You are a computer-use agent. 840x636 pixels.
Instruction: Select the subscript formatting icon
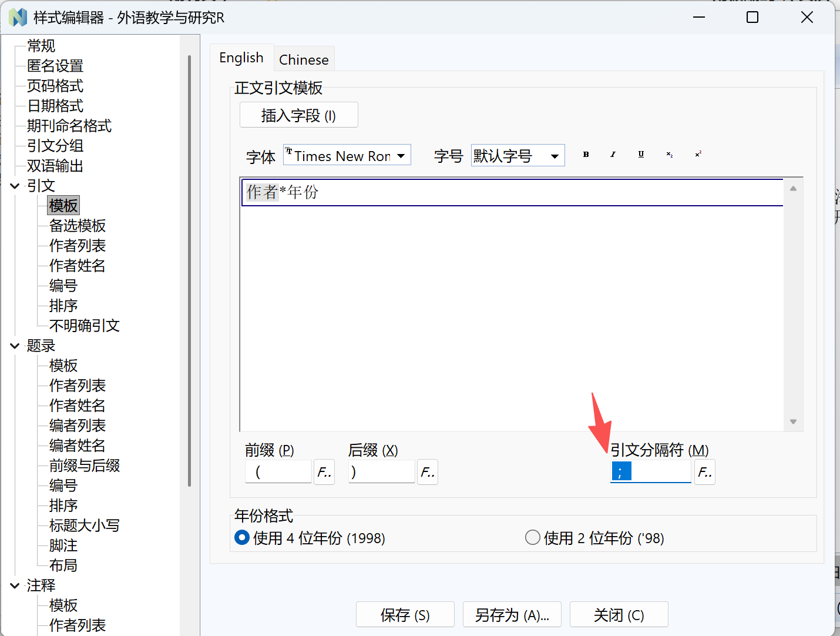click(x=668, y=154)
